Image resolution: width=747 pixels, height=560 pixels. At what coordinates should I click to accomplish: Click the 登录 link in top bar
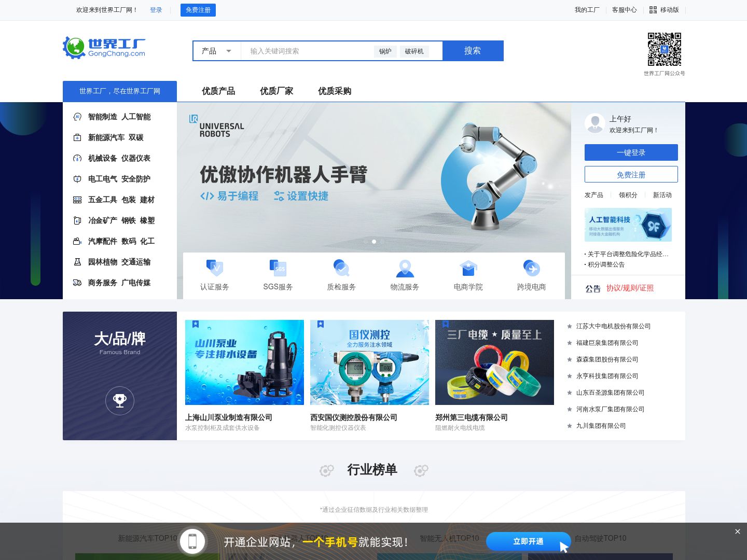point(156,10)
